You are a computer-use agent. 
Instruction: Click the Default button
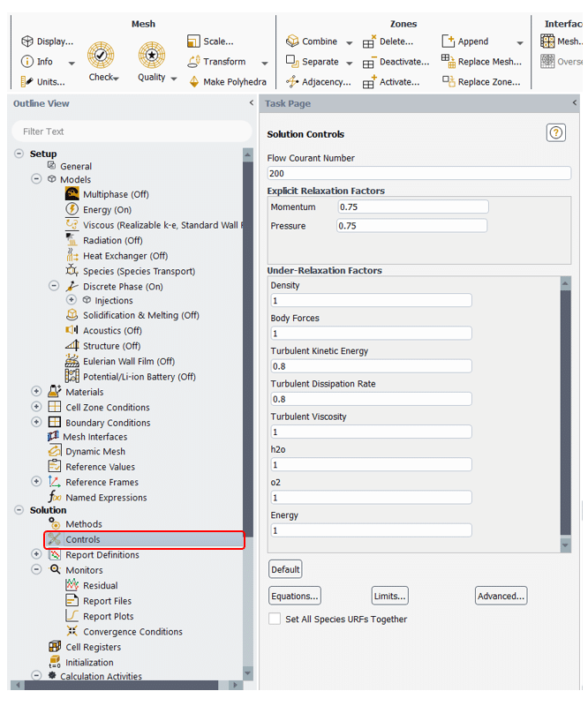(x=285, y=569)
